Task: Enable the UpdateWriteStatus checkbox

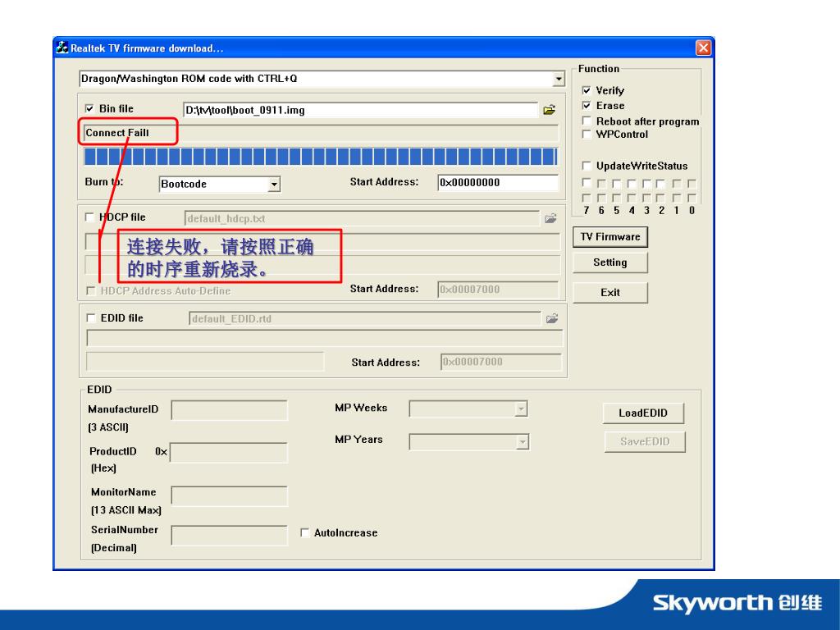Action: [587, 166]
